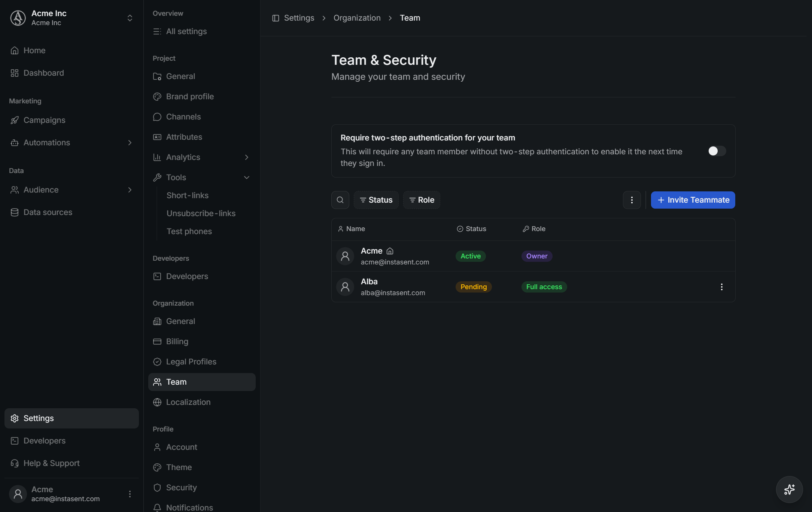Click the home icon next to Acme's name

point(390,251)
